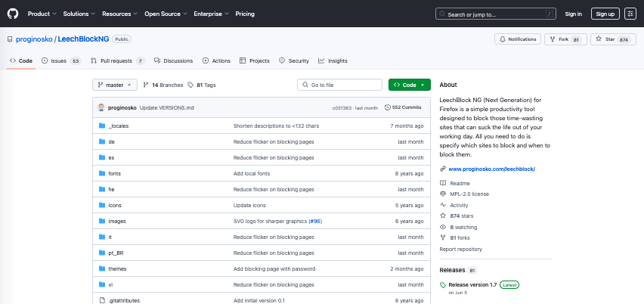This screenshot has width=644, height=304.
Task: Click the .gitattributes file icon
Action: 102,300
